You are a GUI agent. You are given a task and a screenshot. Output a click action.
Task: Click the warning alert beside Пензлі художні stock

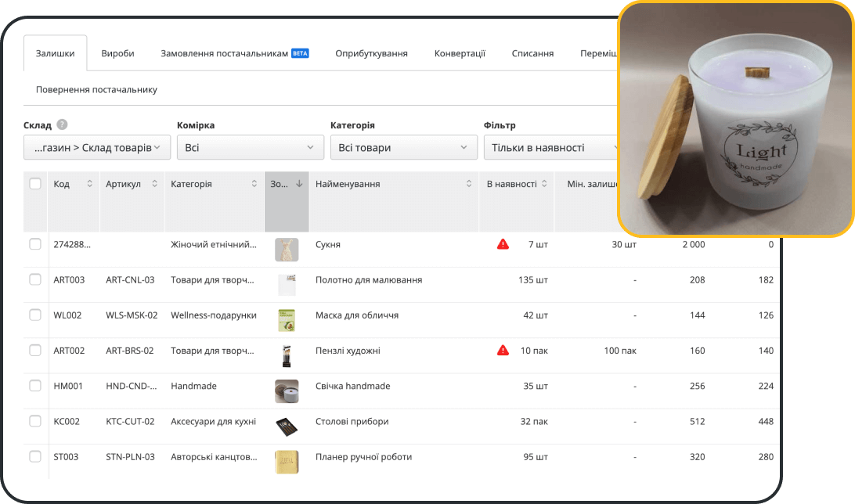click(x=504, y=350)
